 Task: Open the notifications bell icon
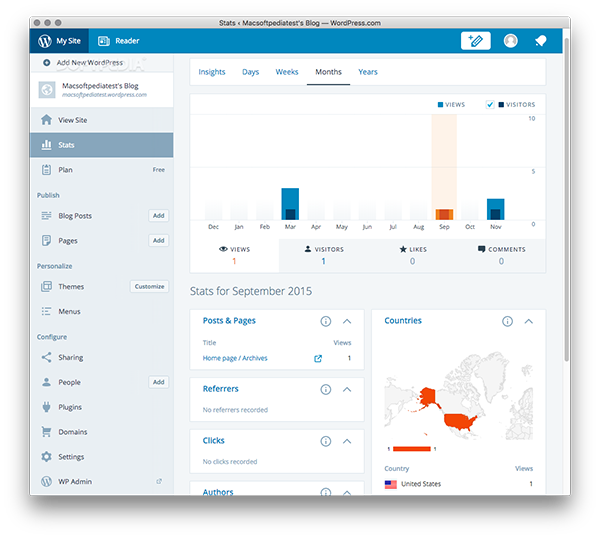(541, 41)
